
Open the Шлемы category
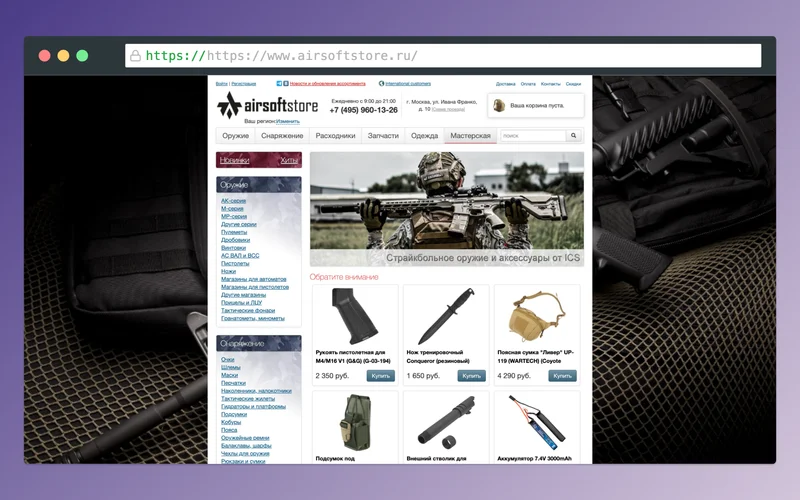231,367
